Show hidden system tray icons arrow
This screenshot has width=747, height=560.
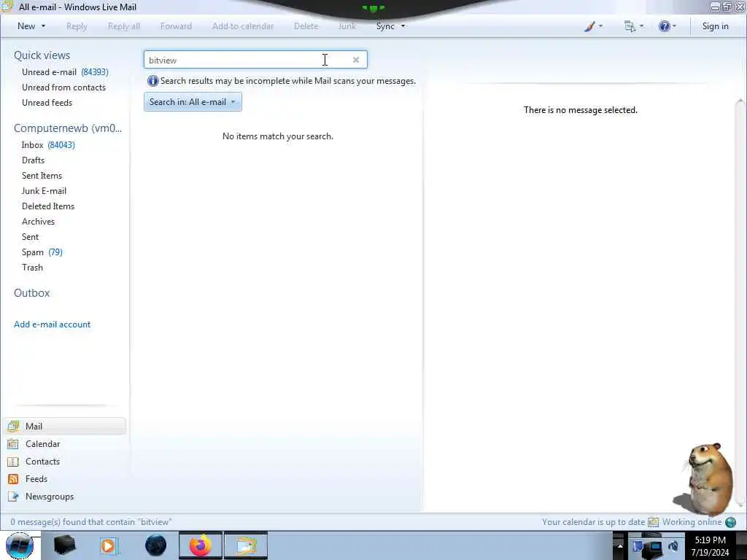click(x=620, y=546)
